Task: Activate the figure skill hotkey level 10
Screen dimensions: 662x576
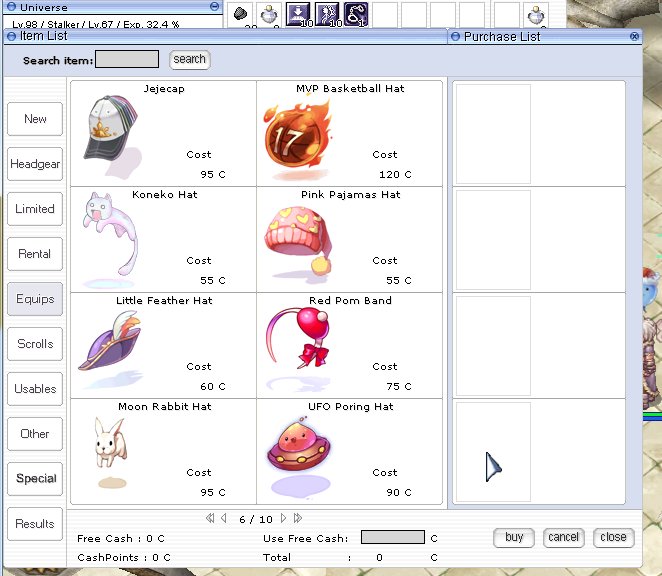Action: [x=327, y=14]
